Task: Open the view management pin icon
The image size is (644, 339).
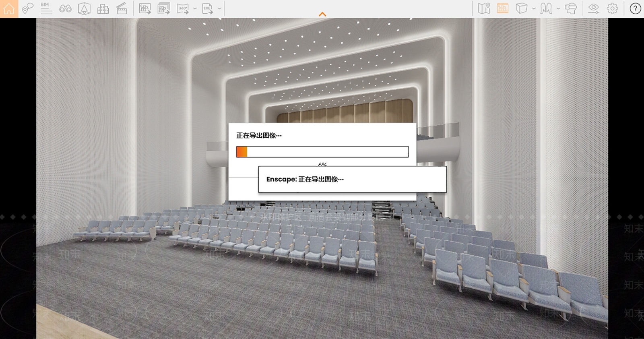Action: [27, 8]
